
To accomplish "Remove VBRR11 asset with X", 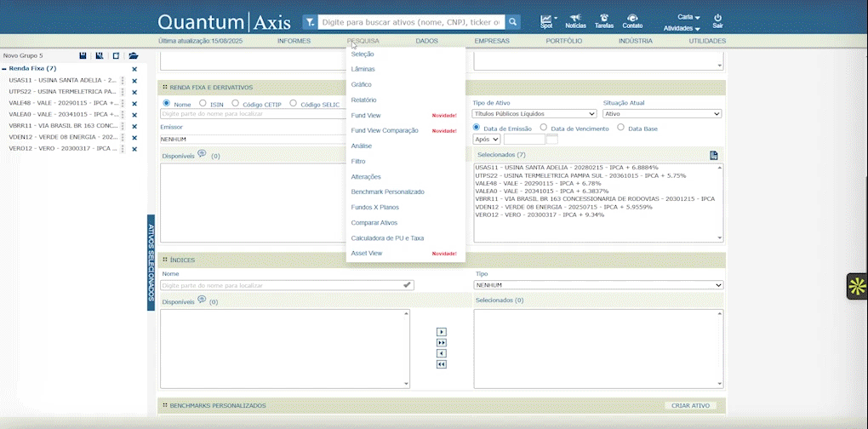I will (134, 126).
